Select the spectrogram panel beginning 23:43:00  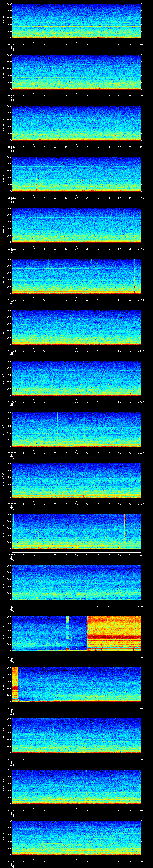tap(76, 736)
